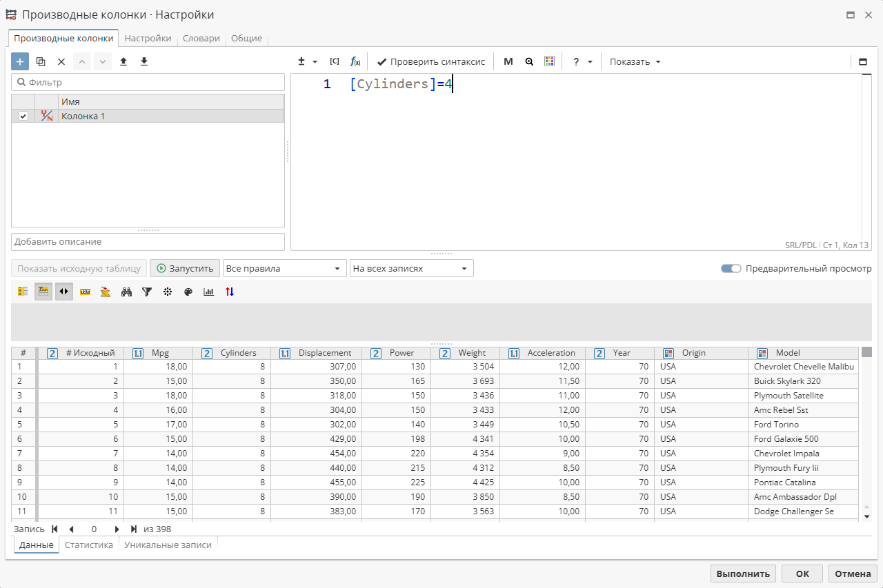The height and width of the screenshot is (588, 883).
Task: Open the function f(x) inserter
Action: [355, 61]
